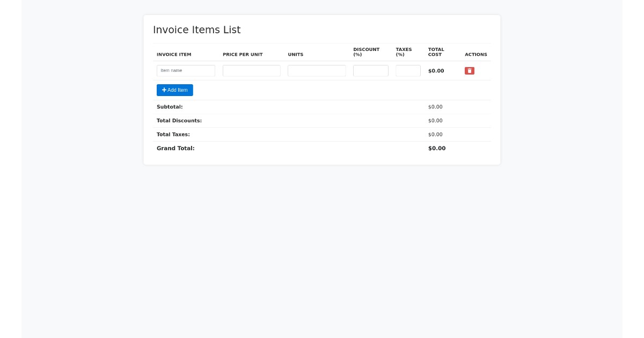Click the Taxes (%) input field

(408, 71)
